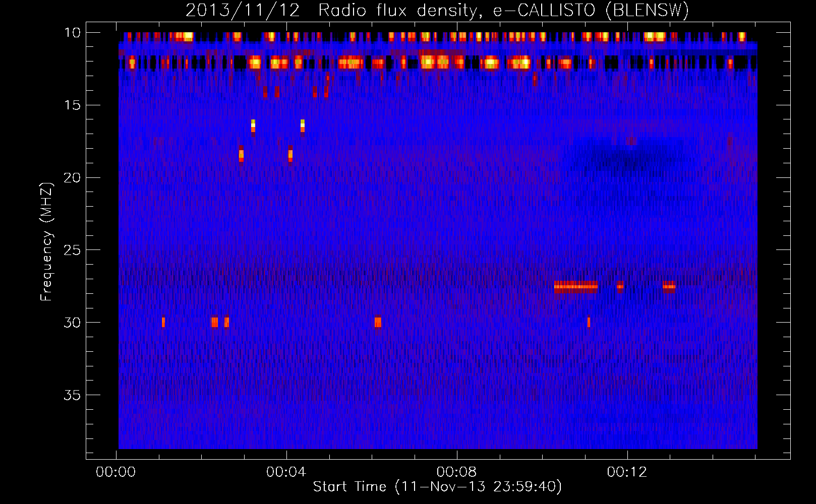Click the 'Start Time (11-Nov-13 23:59:40)' label
This screenshot has width=816, height=504.
click(437, 487)
